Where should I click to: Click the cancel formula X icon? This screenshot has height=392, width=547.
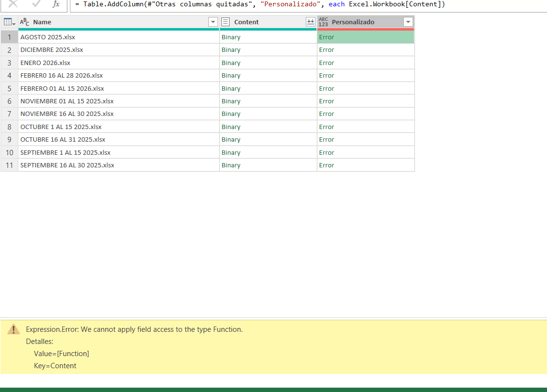point(13,4)
